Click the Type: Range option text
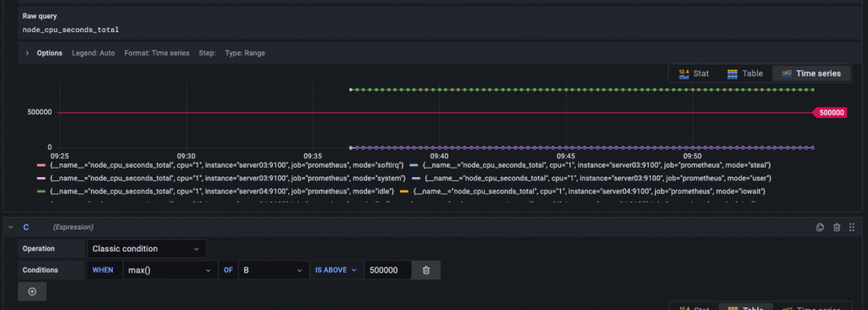 245,53
